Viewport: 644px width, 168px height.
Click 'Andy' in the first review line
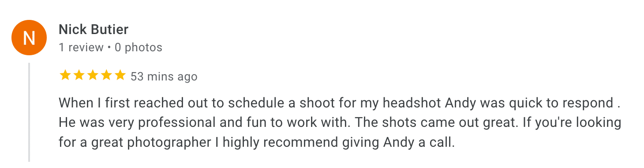tap(461, 104)
